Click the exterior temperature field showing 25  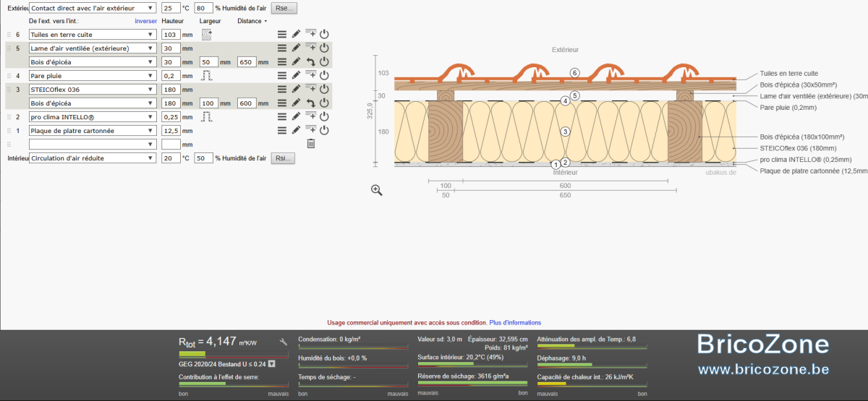coord(171,8)
